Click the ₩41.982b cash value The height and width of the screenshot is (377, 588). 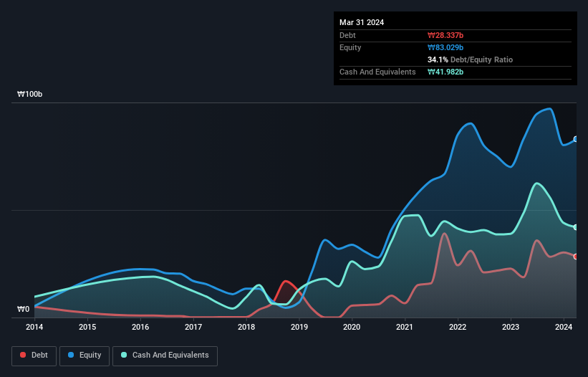445,72
